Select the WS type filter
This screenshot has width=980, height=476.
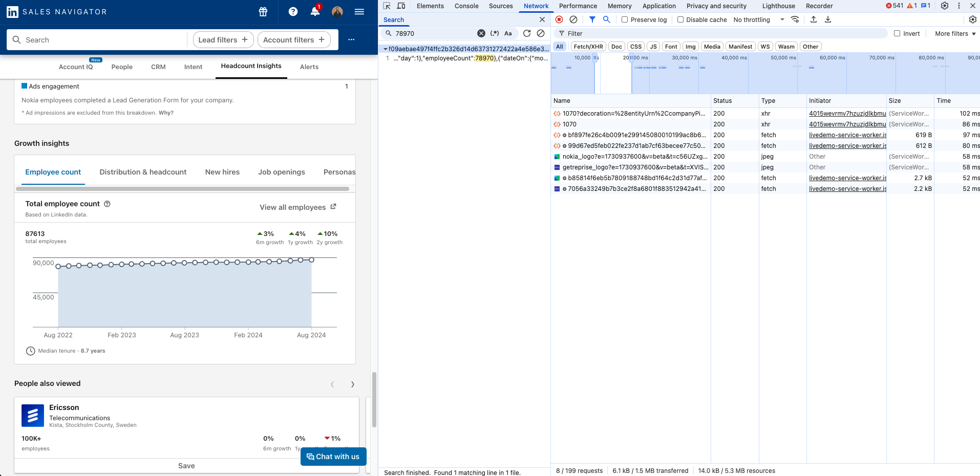click(x=765, y=47)
